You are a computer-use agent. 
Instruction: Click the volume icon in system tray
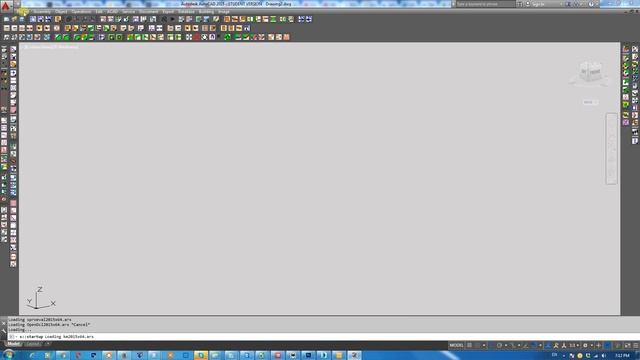(603, 356)
